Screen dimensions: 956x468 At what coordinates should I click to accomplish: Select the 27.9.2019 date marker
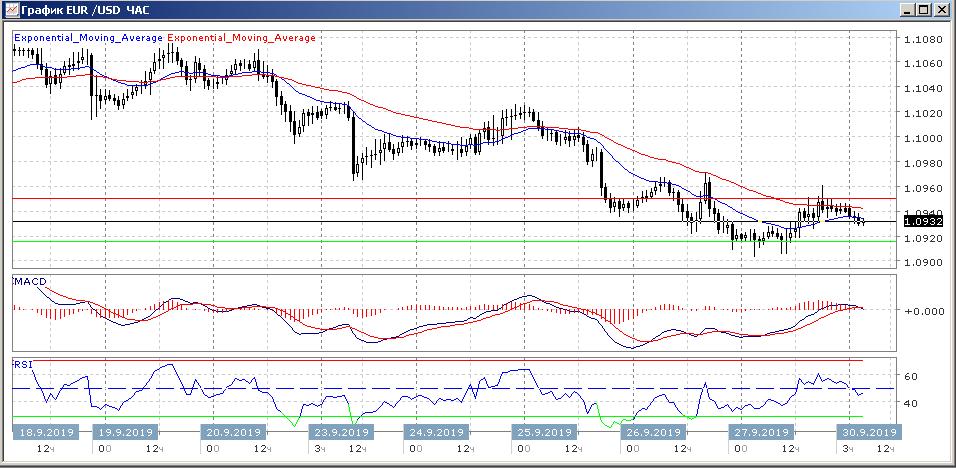(x=756, y=433)
